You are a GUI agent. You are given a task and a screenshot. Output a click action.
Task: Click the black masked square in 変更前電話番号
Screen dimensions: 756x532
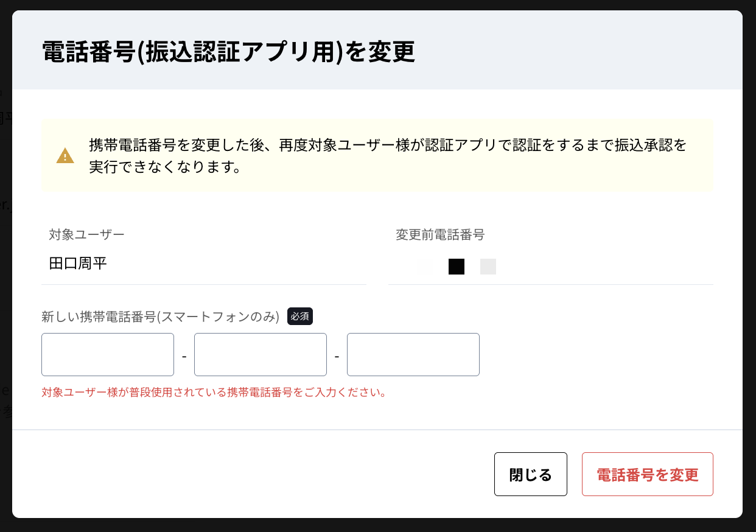pos(457,267)
